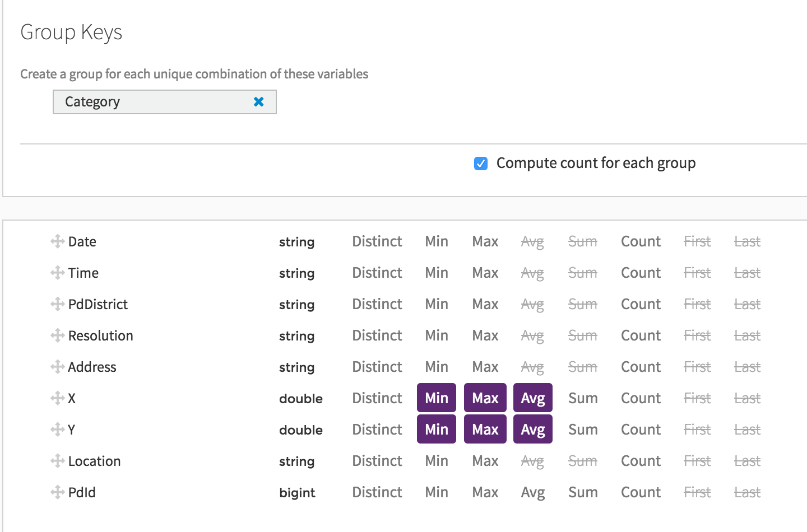807x532 pixels.
Task: Enable Max for Address column
Action: 485,367
